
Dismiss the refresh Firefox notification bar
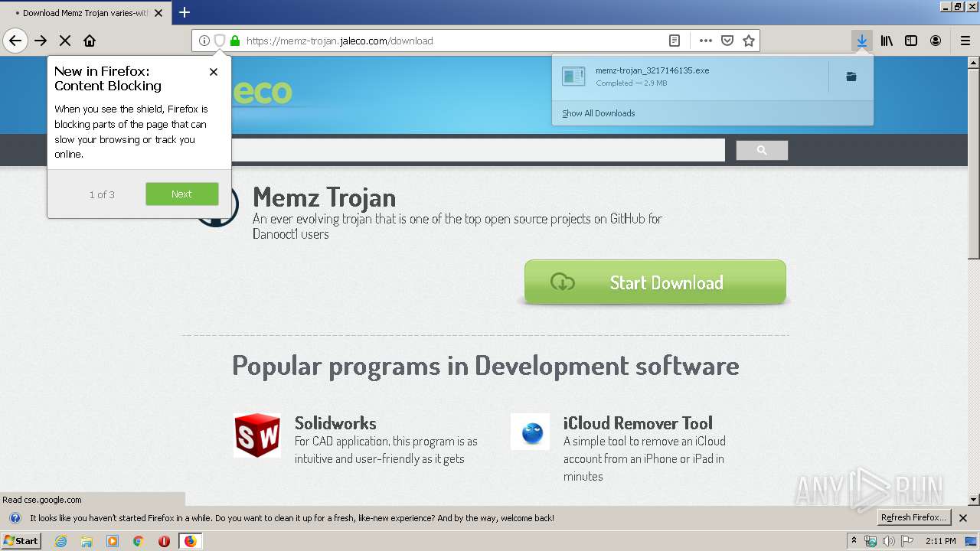[963, 518]
